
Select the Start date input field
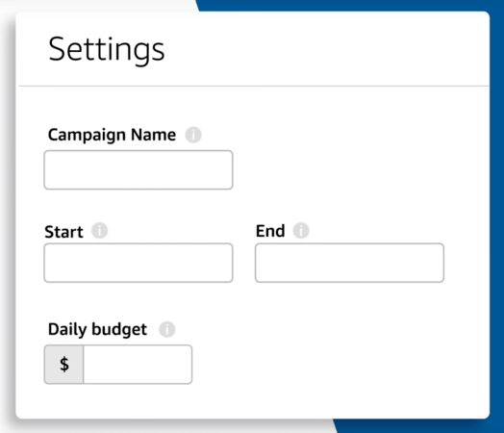tap(139, 263)
